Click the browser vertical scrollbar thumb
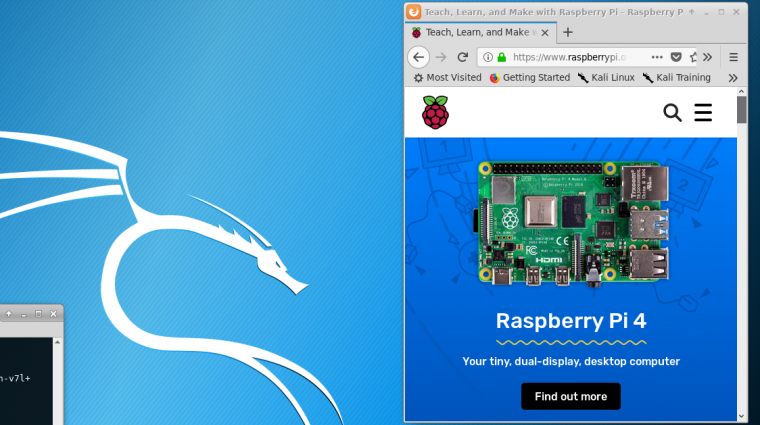This screenshot has height=425, width=760. coord(742,110)
